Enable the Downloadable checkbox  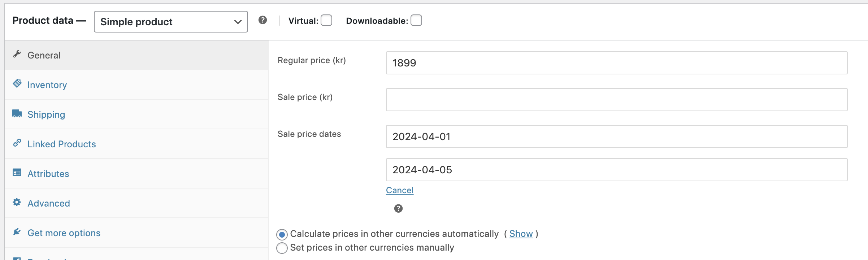416,20
